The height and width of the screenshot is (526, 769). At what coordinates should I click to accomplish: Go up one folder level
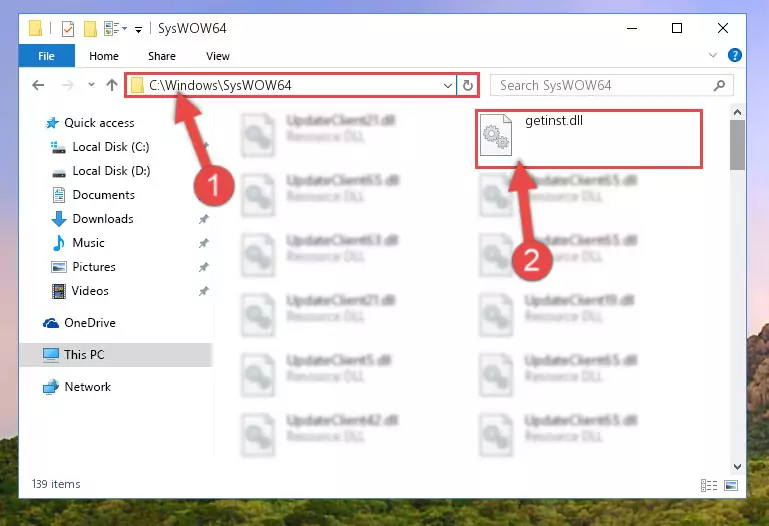112,85
